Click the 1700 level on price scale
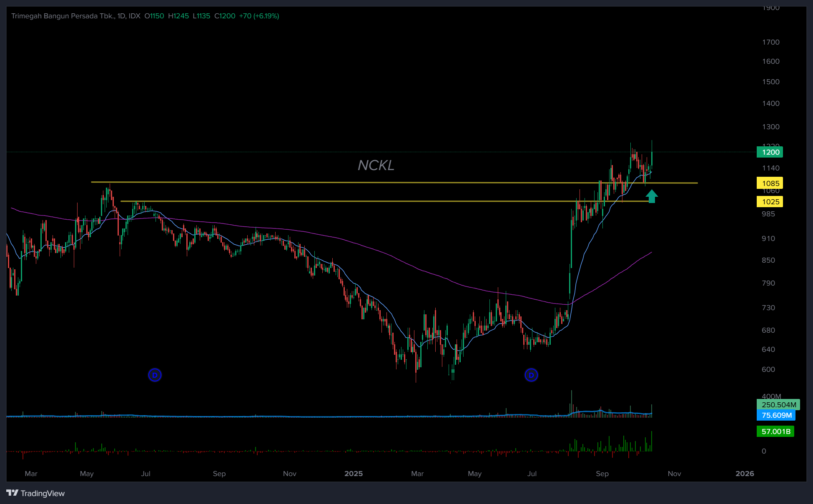 pyautogui.click(x=770, y=42)
